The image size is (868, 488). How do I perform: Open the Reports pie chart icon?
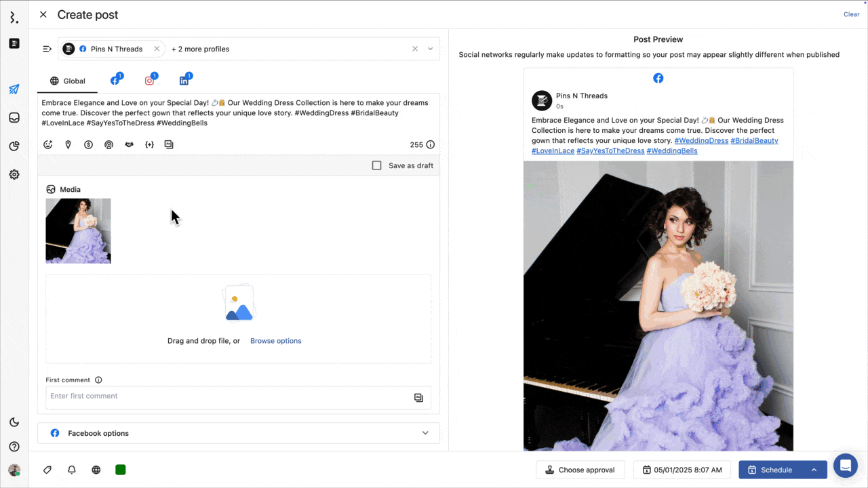click(14, 146)
